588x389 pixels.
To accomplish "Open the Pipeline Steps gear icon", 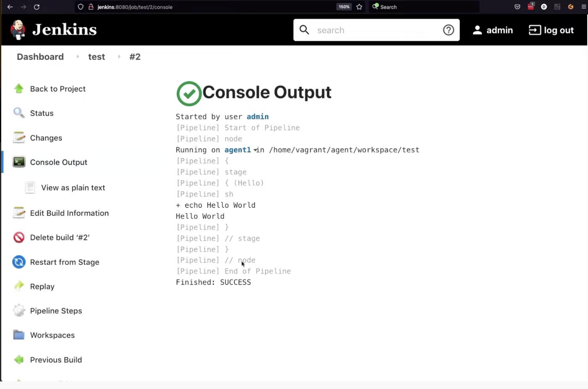I will (x=19, y=311).
